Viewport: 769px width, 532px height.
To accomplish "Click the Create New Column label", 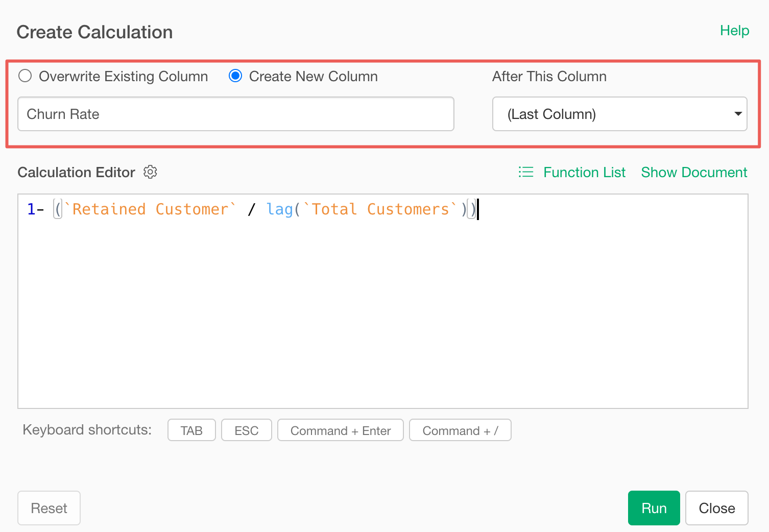I will click(314, 77).
